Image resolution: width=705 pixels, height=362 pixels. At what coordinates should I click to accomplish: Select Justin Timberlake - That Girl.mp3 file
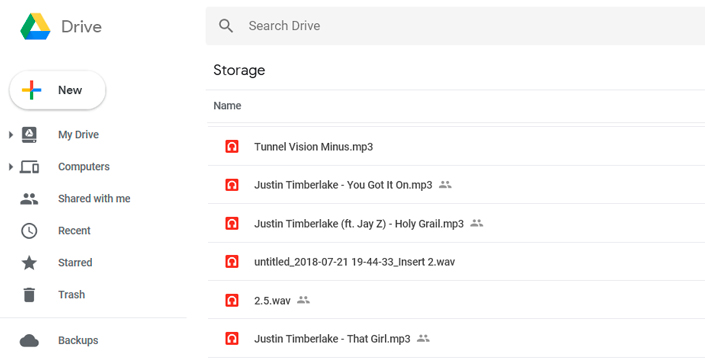pos(456,339)
